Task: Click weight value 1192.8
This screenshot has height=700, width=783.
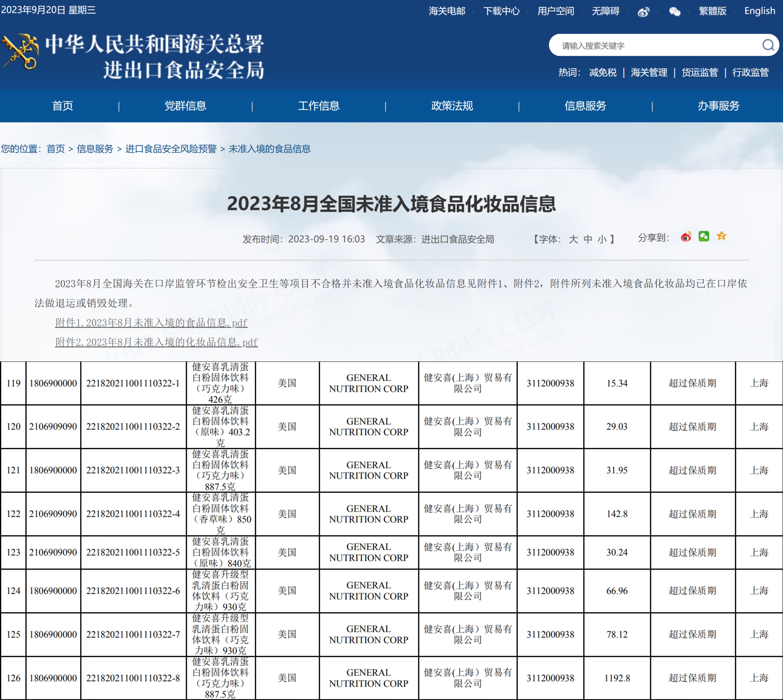Action: [617, 678]
